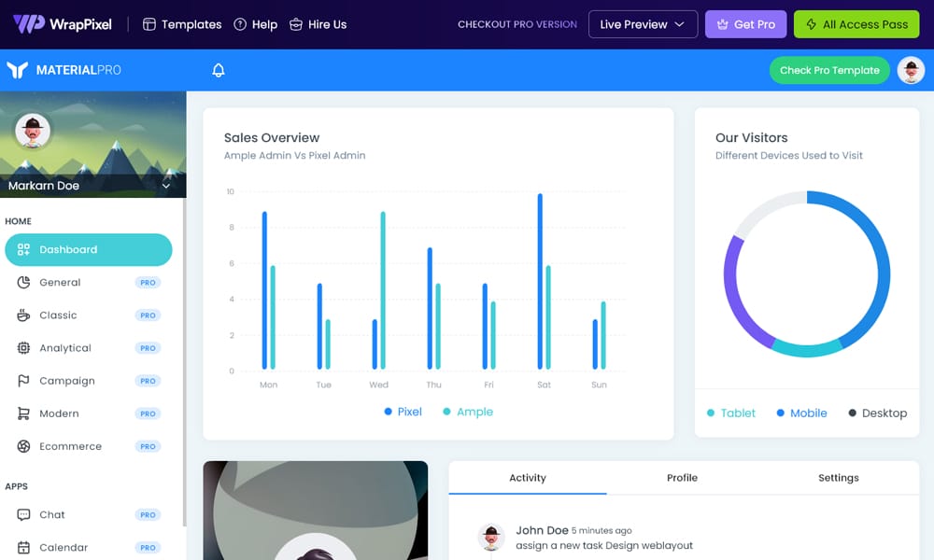
Task: Click the Classic coffee cup icon
Action: pyautogui.click(x=23, y=315)
